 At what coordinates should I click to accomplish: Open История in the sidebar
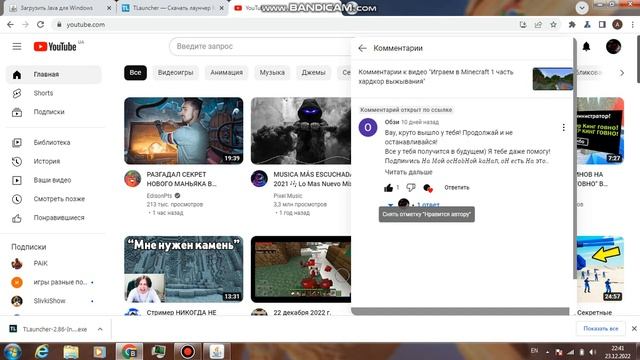click(x=53, y=161)
